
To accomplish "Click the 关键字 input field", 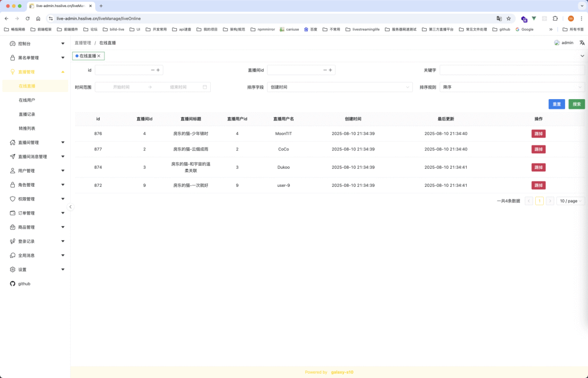I will pos(512,70).
